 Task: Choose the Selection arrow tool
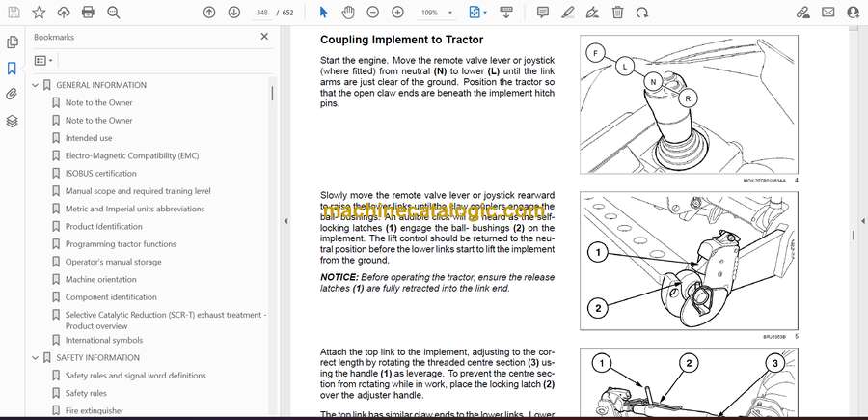point(324,13)
